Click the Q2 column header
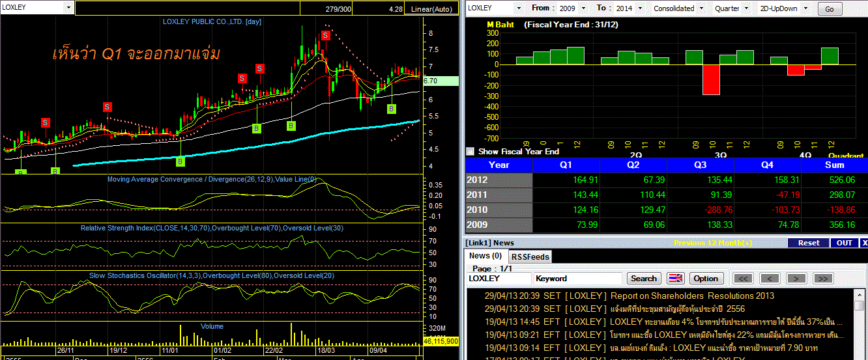The image size is (868, 360). (633, 165)
